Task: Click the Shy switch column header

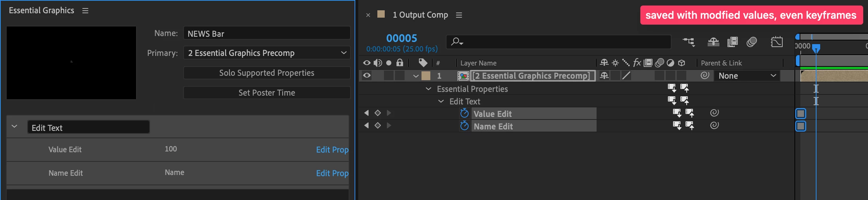Action: pos(604,63)
